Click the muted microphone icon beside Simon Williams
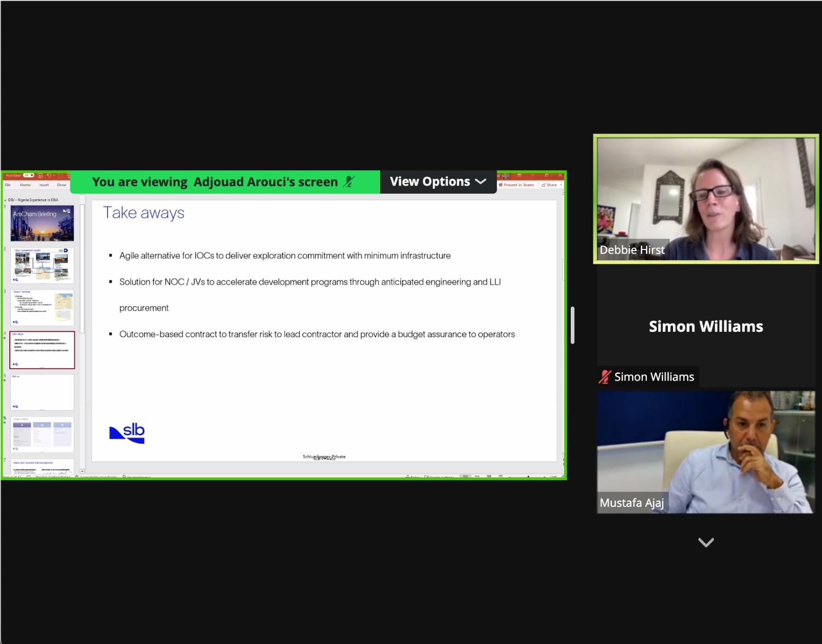The height and width of the screenshot is (644, 822). pyautogui.click(x=605, y=377)
